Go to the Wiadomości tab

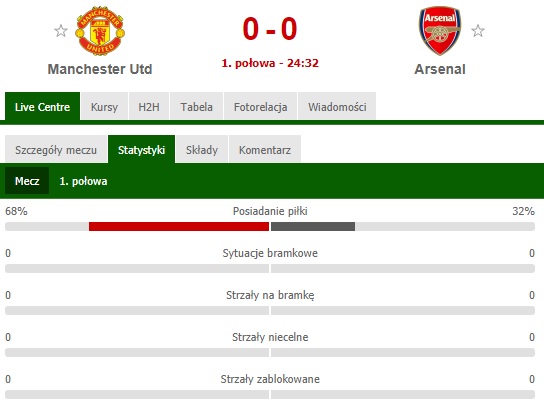[337, 107]
